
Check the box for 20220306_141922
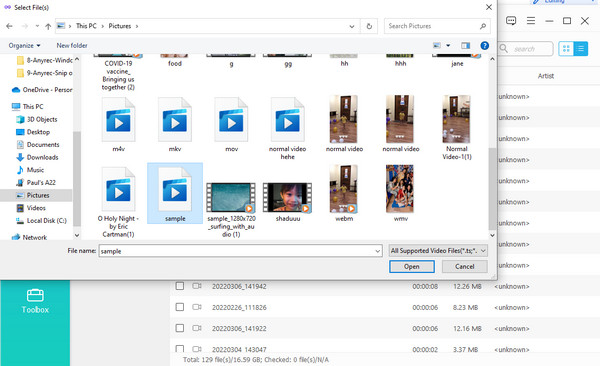179,328
